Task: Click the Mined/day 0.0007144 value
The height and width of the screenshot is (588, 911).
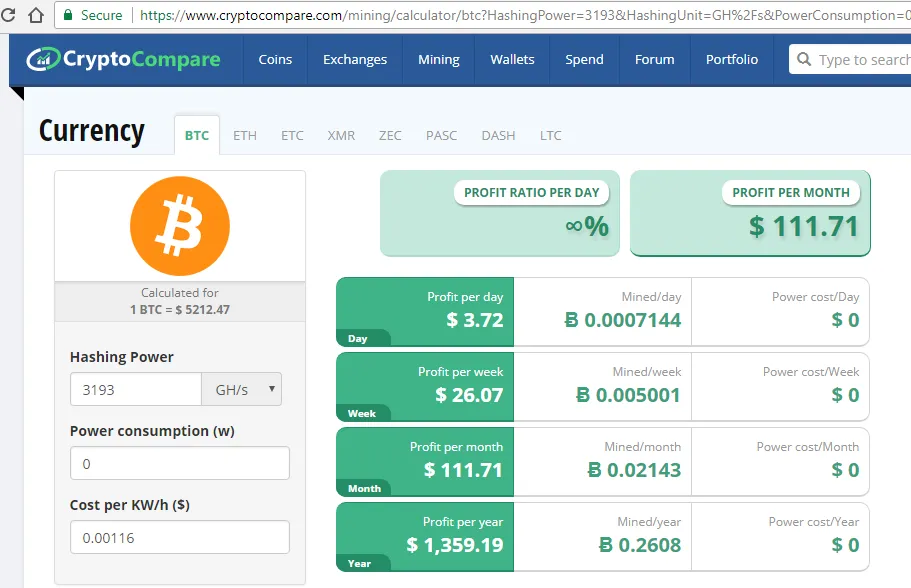Action: [623, 320]
